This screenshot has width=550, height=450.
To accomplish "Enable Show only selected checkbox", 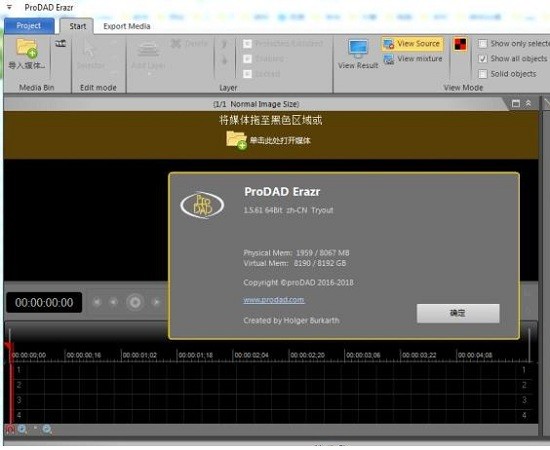I will (x=483, y=43).
